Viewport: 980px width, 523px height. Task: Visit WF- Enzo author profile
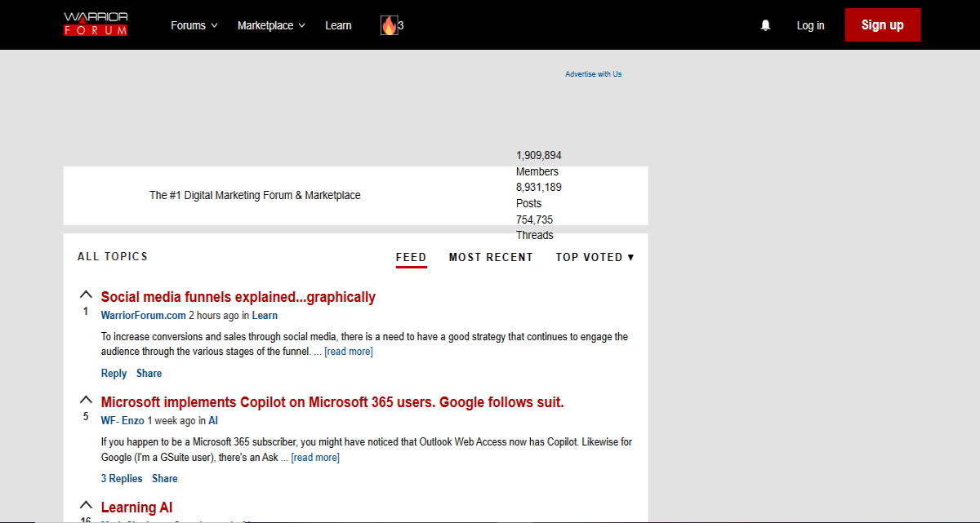pos(122,421)
